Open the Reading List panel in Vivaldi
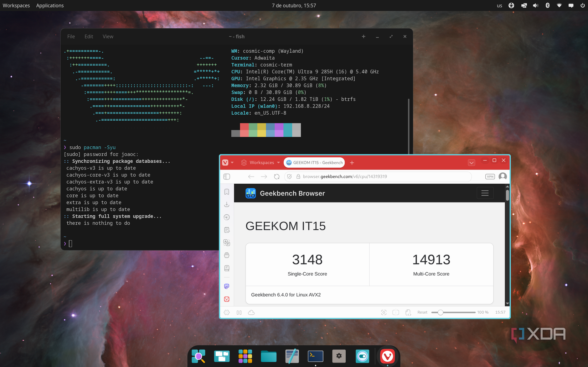Screen dimensions: 588x367 pyautogui.click(x=227, y=268)
